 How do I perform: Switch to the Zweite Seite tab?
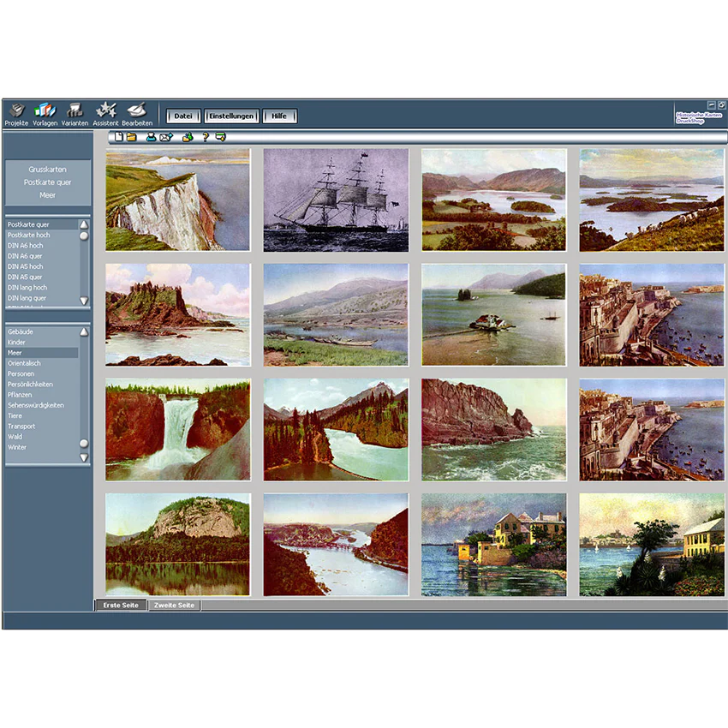(174, 606)
